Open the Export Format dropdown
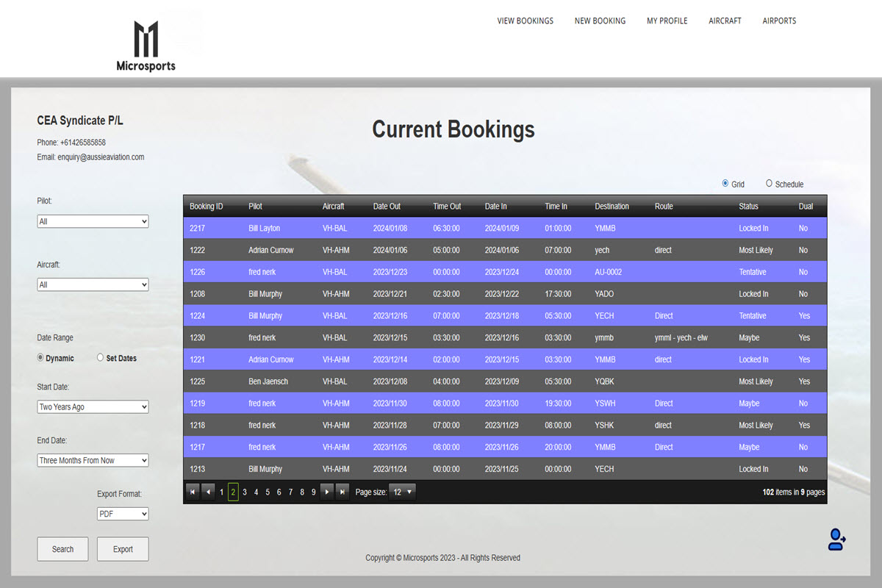This screenshot has width=882, height=588. point(123,514)
